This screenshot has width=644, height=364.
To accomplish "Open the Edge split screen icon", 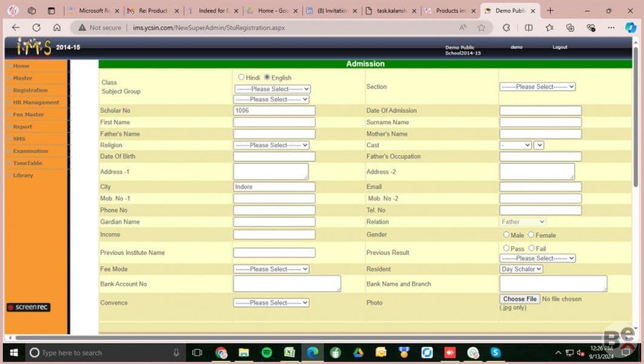I will [x=529, y=27].
